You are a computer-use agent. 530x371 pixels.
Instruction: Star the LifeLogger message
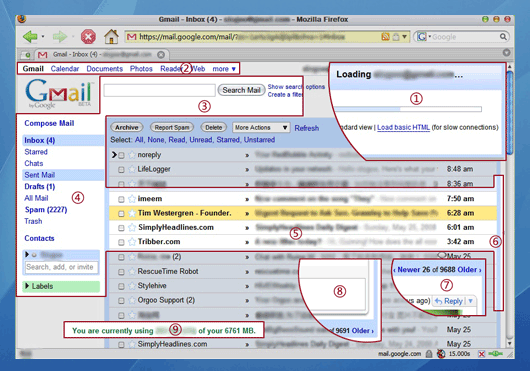(x=132, y=169)
